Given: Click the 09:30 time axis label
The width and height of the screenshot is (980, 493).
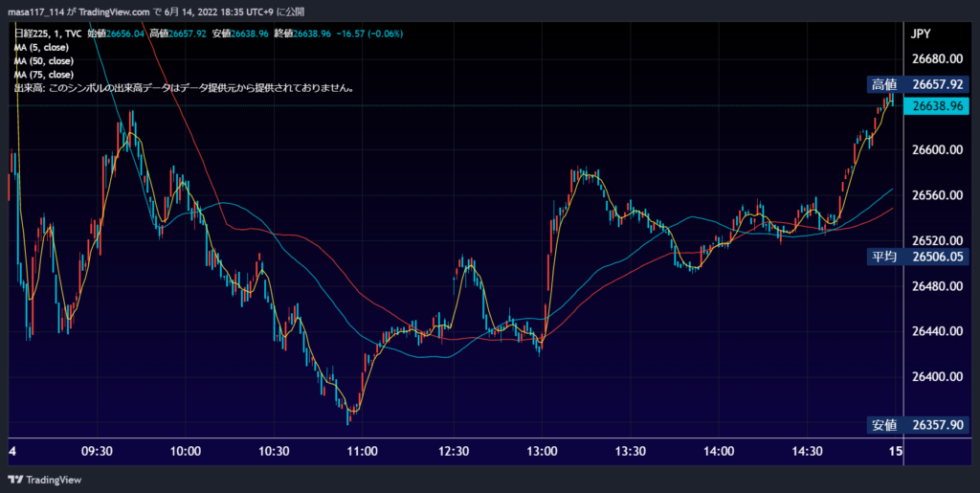Looking at the screenshot, I should [x=97, y=451].
